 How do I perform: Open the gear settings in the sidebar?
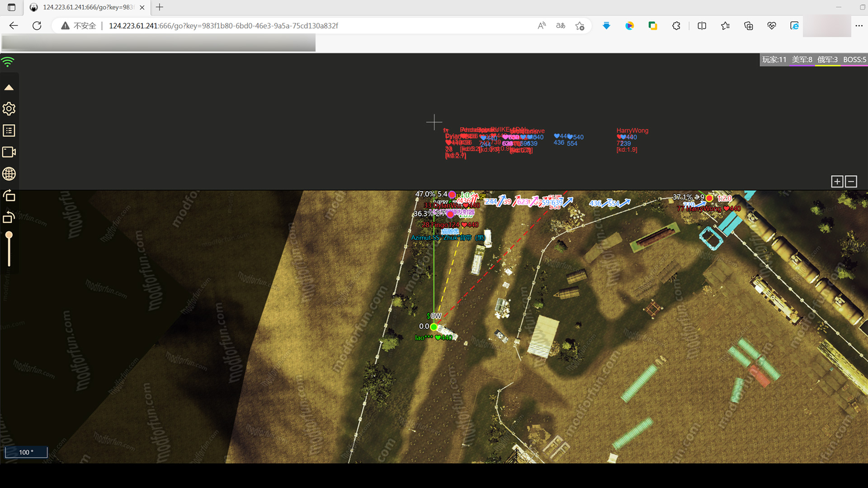(x=9, y=109)
